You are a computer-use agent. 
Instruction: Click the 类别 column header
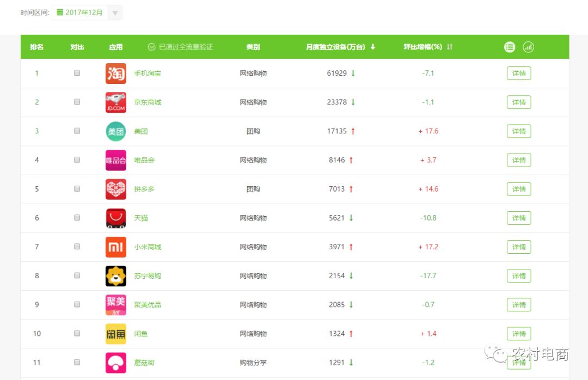tap(253, 47)
